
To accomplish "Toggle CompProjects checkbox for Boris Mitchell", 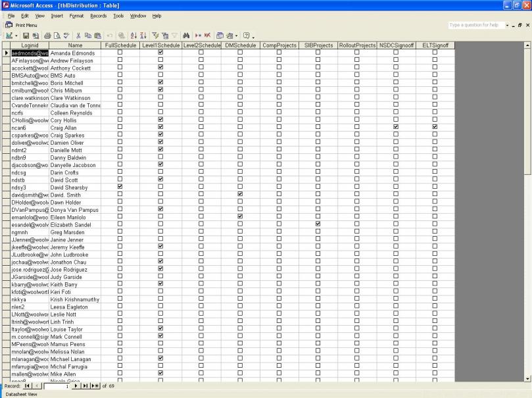I will [279, 82].
